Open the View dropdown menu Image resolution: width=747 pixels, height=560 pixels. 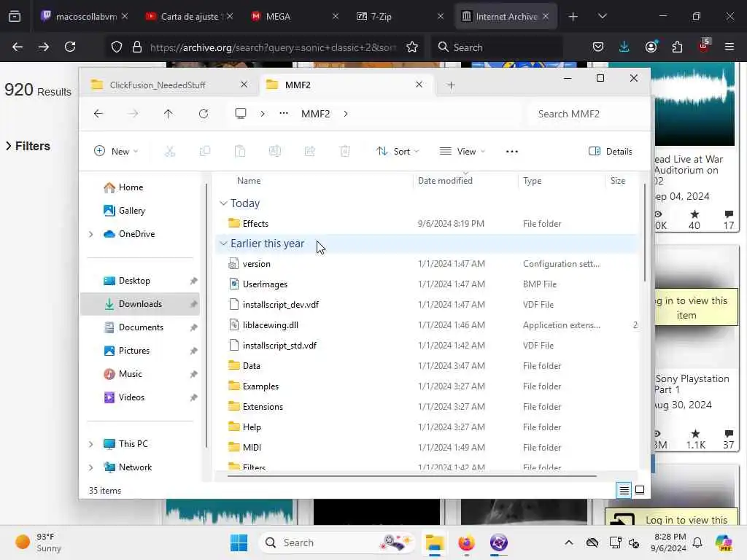[x=462, y=152]
